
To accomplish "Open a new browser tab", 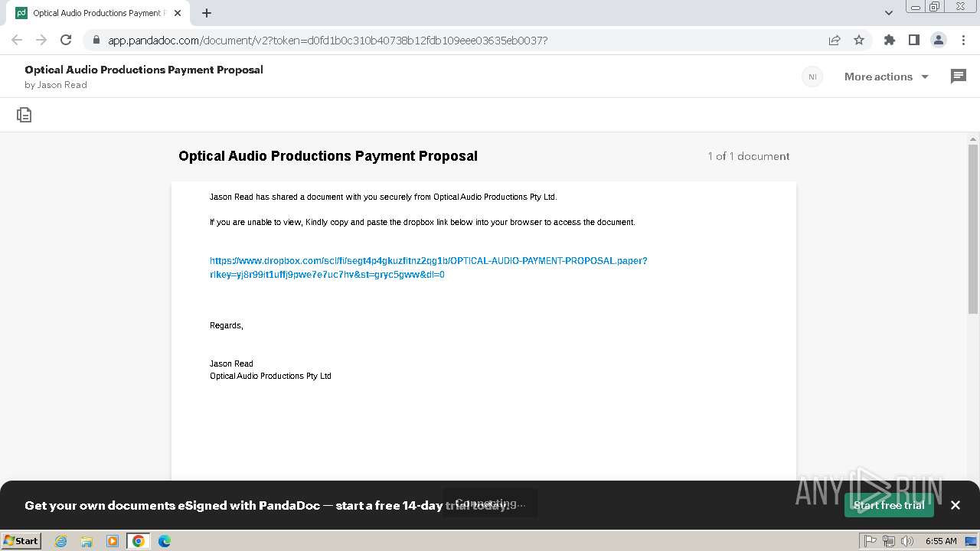I will coord(207,13).
